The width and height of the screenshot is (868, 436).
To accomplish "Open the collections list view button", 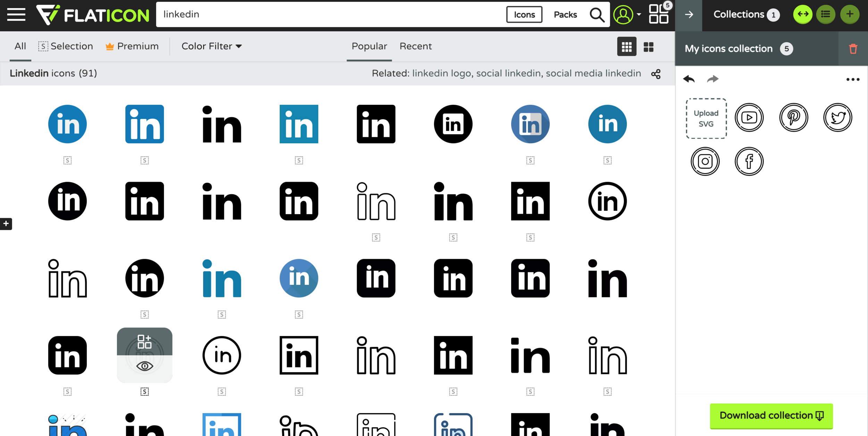I will 826,14.
